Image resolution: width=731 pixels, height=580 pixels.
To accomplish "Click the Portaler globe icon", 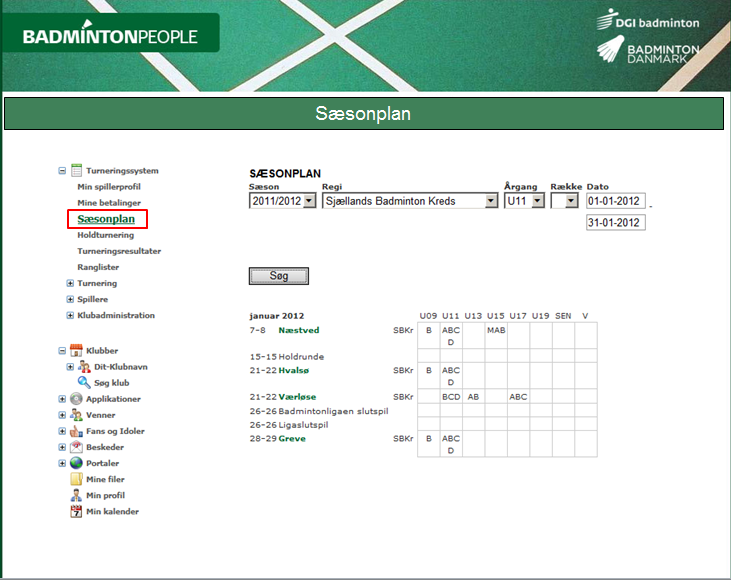I will [x=76, y=463].
